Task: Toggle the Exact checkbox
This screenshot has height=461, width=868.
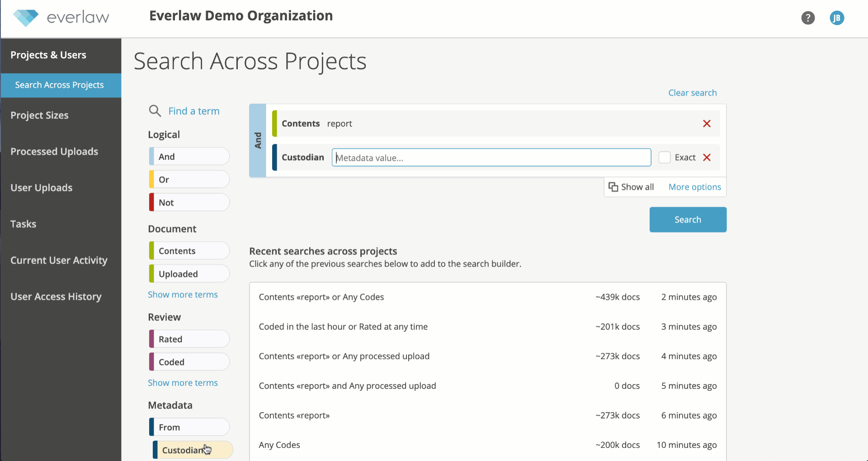Action: click(664, 157)
